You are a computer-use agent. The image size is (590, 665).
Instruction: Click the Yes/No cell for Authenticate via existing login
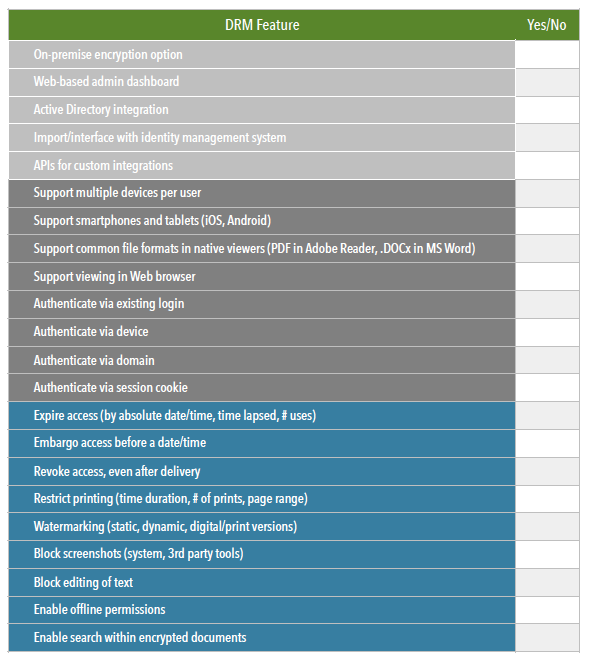[547, 305]
